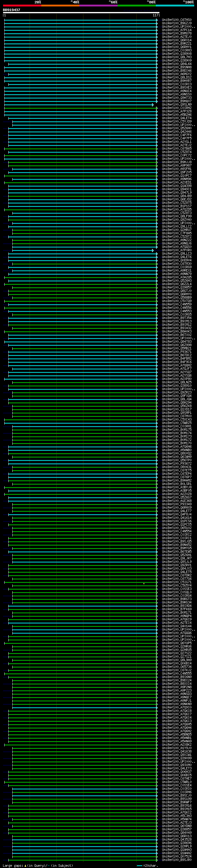
Task: Select label UniRef100_B0M175
Action: click(x=177, y=430)
